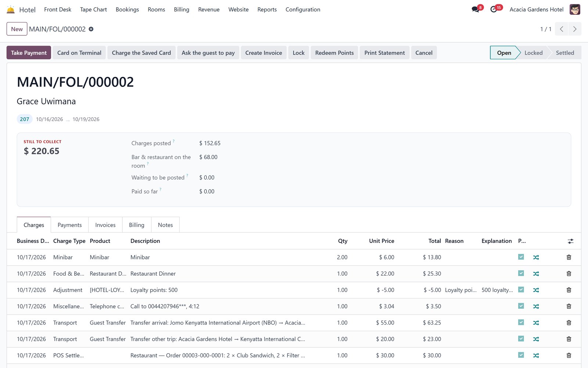The image size is (588, 368).
Task: Click the Create Invoice button
Action: tap(264, 53)
